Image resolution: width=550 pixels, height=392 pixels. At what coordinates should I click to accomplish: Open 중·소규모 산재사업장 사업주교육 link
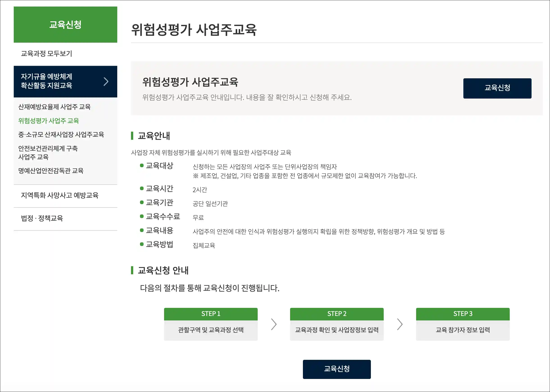click(61, 134)
